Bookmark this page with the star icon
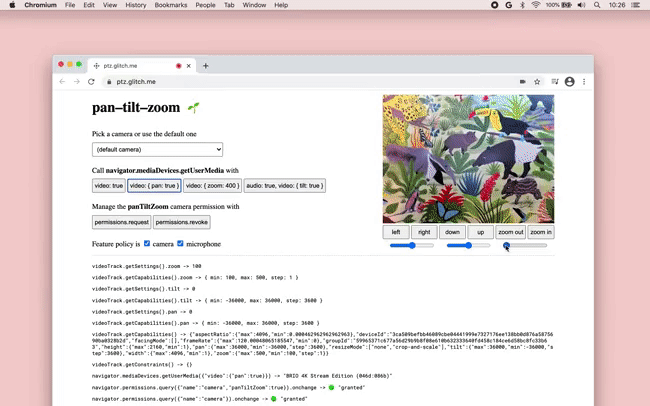Viewport: 650px width, 406px height. point(537,81)
